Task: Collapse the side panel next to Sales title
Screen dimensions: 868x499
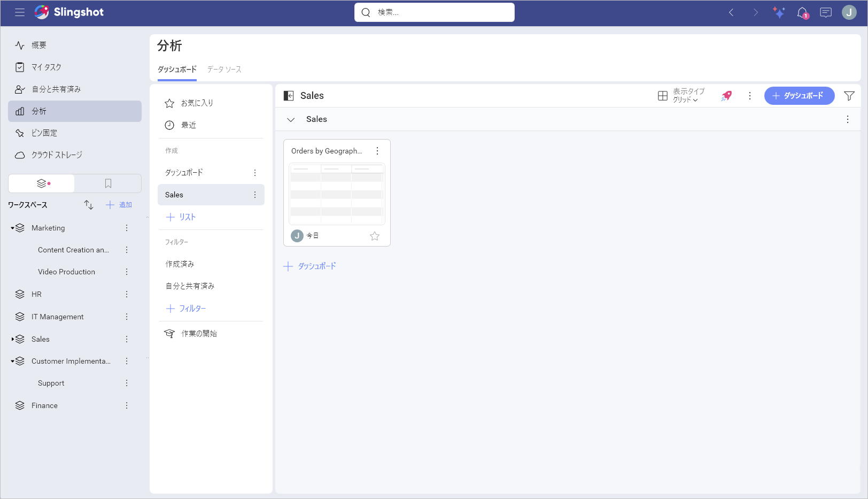Action: (289, 96)
